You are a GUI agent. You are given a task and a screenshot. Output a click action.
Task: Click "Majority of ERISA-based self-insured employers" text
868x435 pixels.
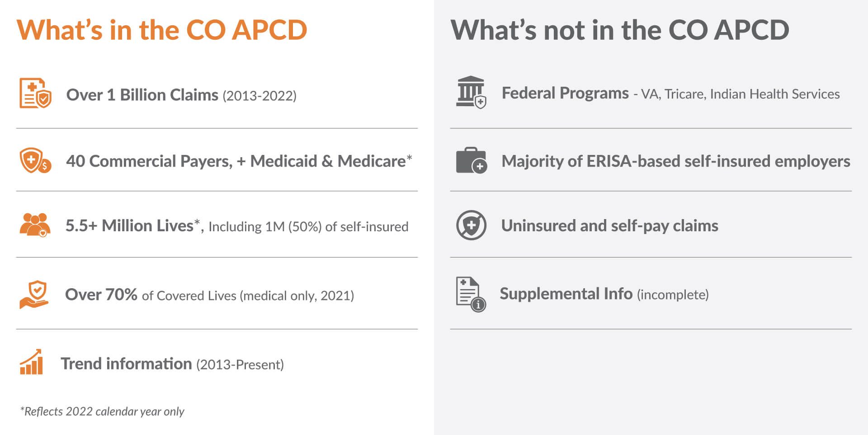click(676, 161)
